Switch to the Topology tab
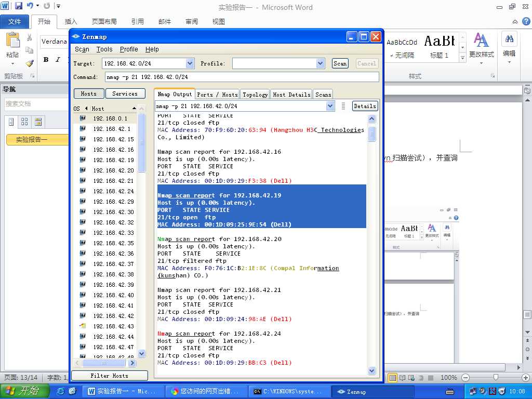The height and width of the screenshot is (399, 532). (255, 95)
